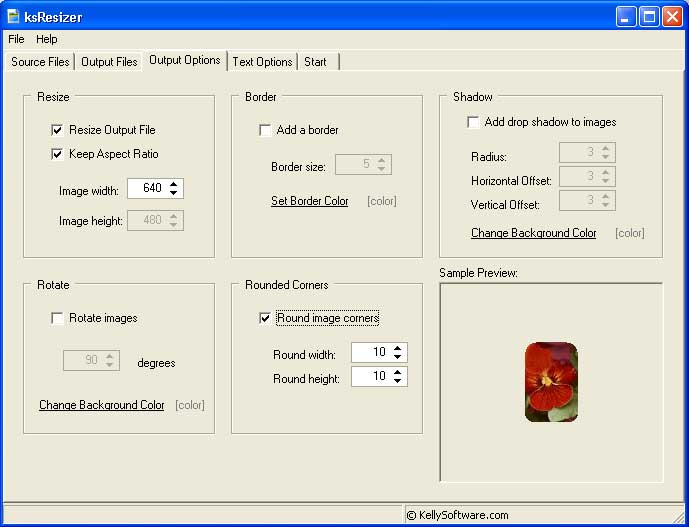Click the Vertical Offset field
This screenshot has width=689, height=527.
point(587,200)
